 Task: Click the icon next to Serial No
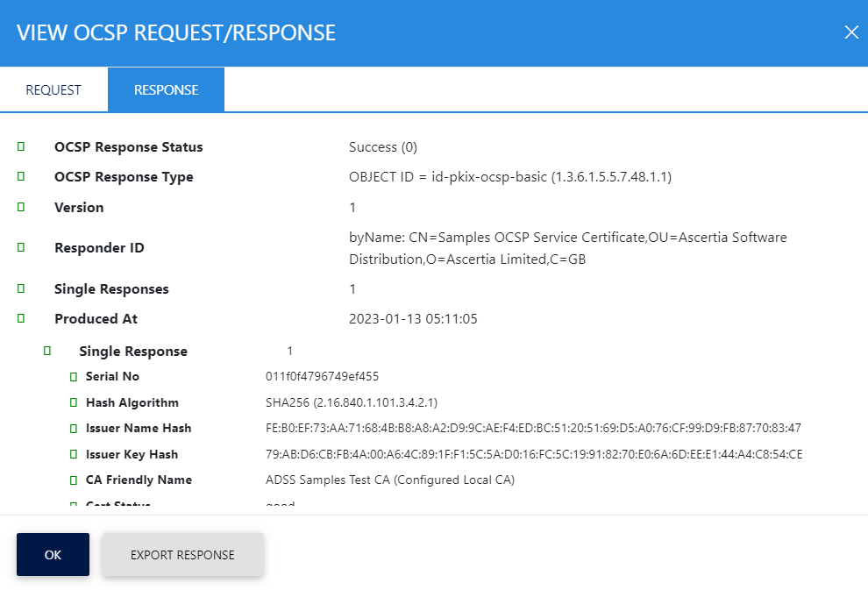(74, 377)
